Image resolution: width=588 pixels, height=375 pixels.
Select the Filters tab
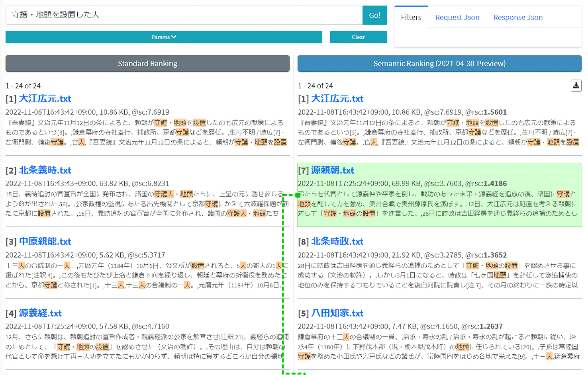click(411, 17)
